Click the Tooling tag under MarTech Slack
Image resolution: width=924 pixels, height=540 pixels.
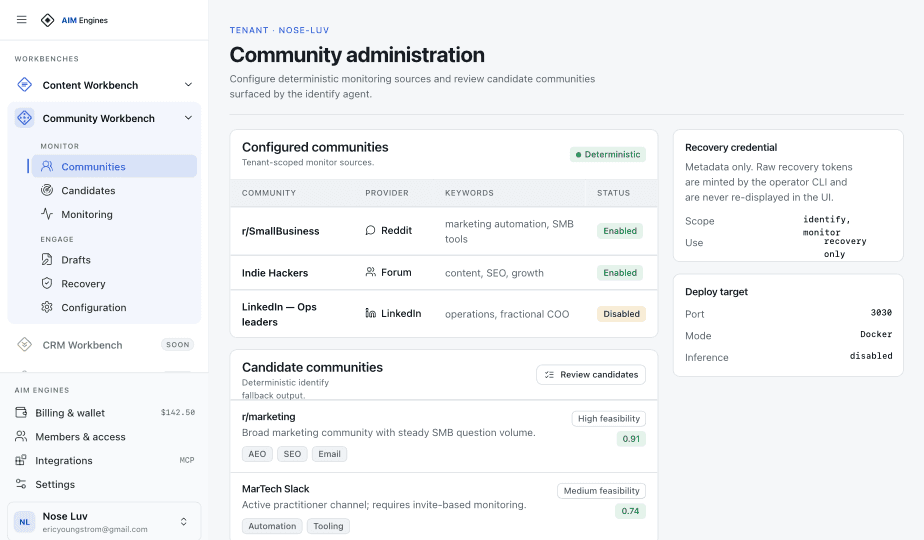coord(328,526)
